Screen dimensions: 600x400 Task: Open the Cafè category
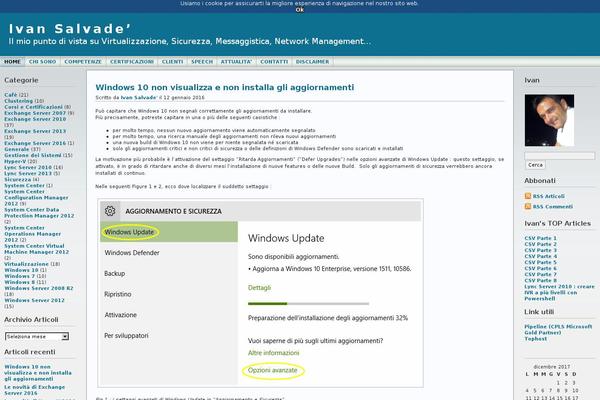[x=11, y=95]
